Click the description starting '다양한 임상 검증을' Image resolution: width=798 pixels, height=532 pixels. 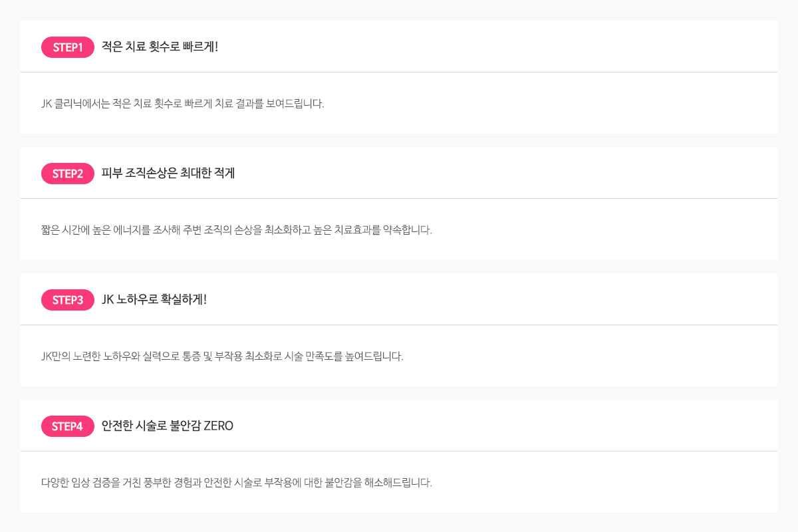click(237, 483)
